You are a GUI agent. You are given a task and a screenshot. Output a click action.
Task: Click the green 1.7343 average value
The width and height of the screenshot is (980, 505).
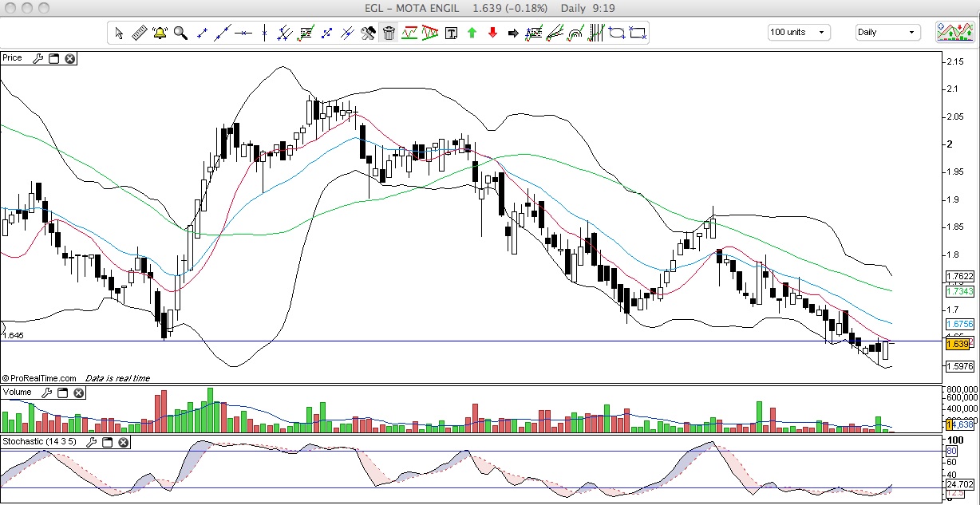959,292
